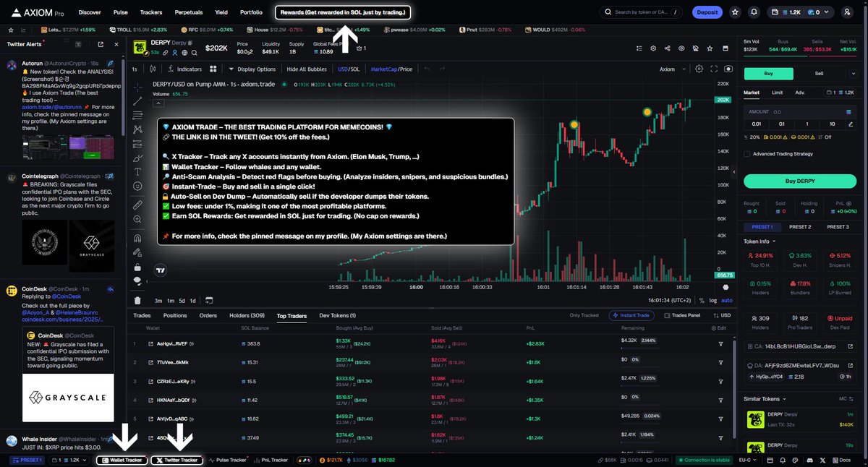Image resolution: width=868 pixels, height=467 pixels.
Task: Select the zoom-in tool on chart sidebar
Action: [x=137, y=220]
